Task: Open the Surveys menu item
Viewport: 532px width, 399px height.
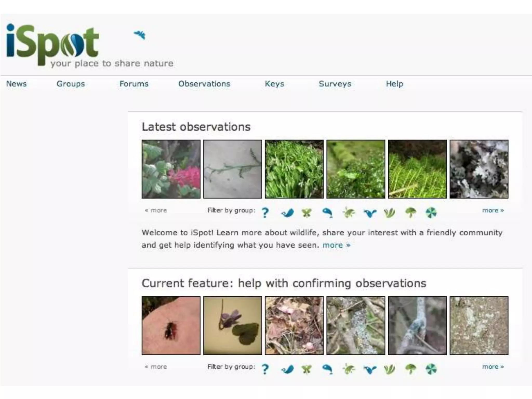Action: click(x=335, y=84)
